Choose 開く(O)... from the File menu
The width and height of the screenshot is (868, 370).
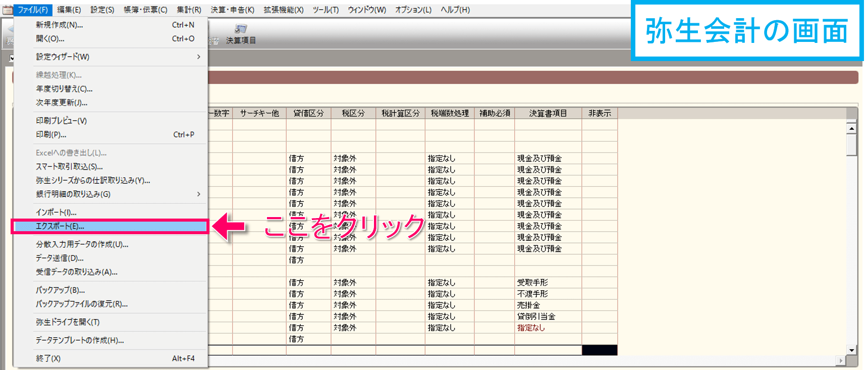[111, 38]
